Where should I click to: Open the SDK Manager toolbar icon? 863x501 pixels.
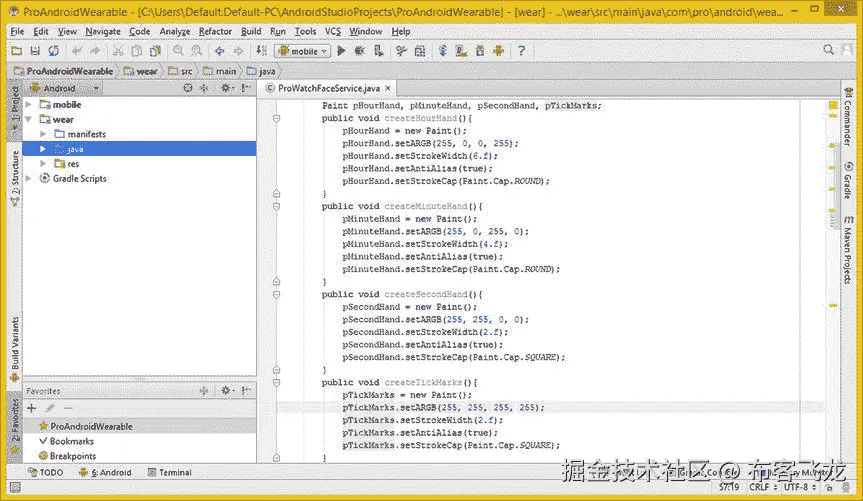point(480,51)
